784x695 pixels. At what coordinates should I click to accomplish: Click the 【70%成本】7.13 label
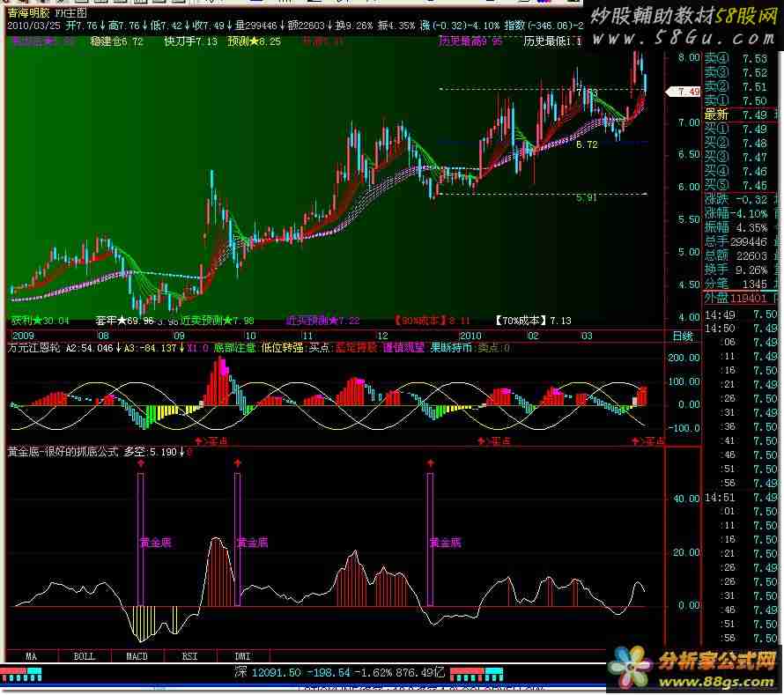pyautogui.click(x=533, y=321)
